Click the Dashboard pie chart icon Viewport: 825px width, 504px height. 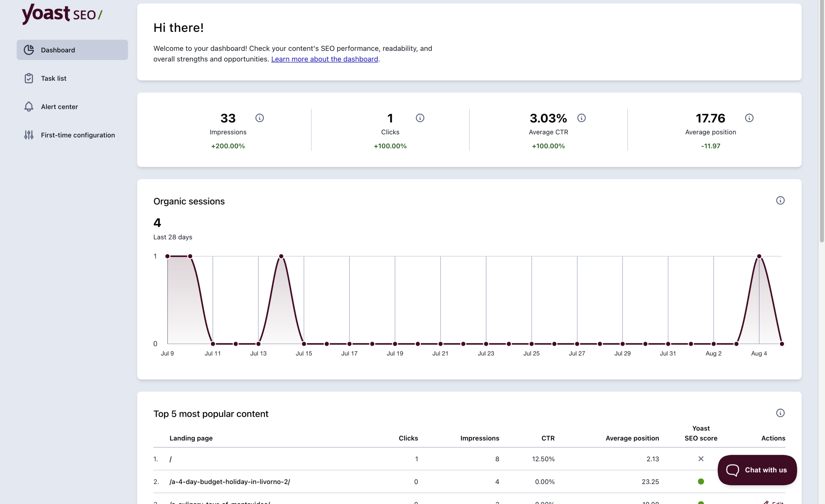pyautogui.click(x=29, y=50)
